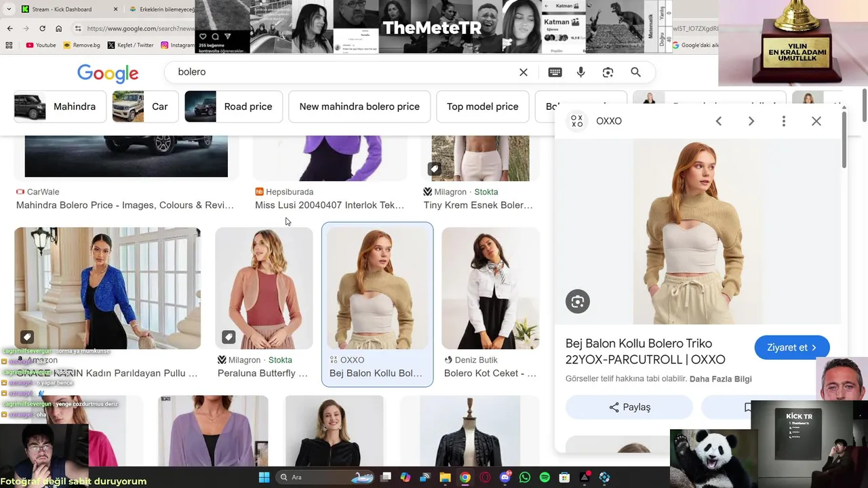Show next image in preview panel
The image size is (868, 488).
coord(751,121)
